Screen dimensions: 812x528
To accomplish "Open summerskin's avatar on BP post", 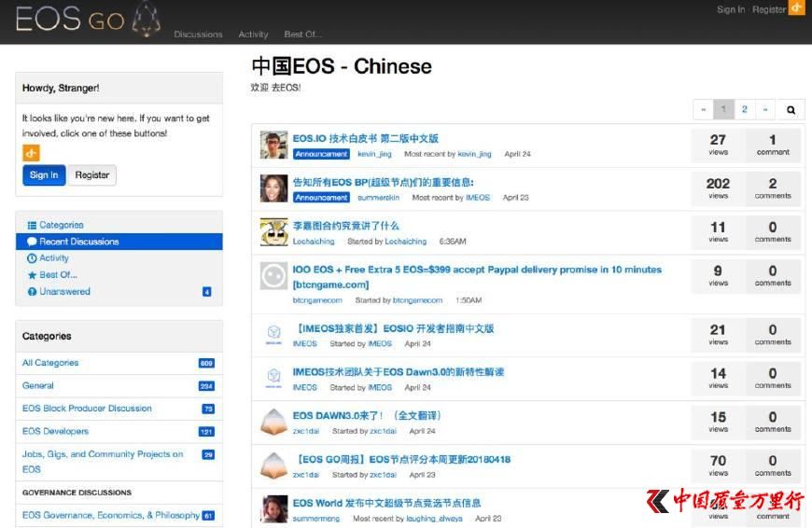I will click(274, 188).
